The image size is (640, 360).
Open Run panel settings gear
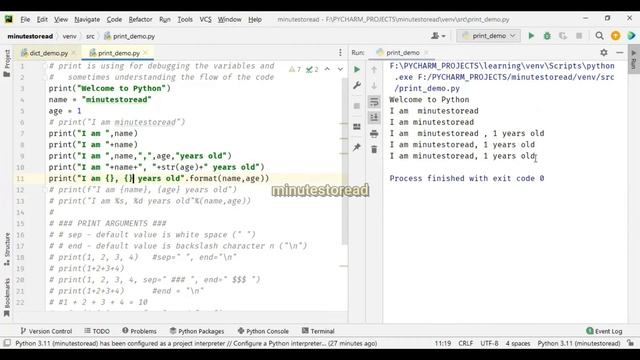[x=604, y=52]
